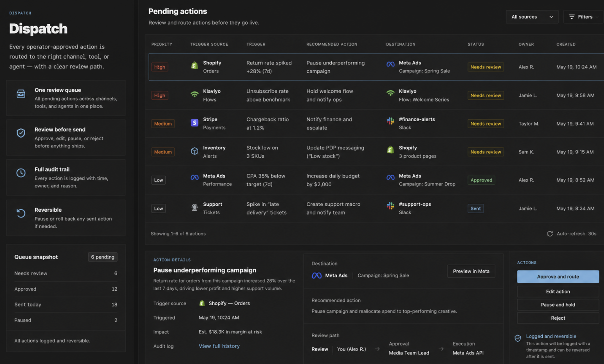
Task: Click the Meta icon for Campaign: Summer Drop
Action: [390, 177]
